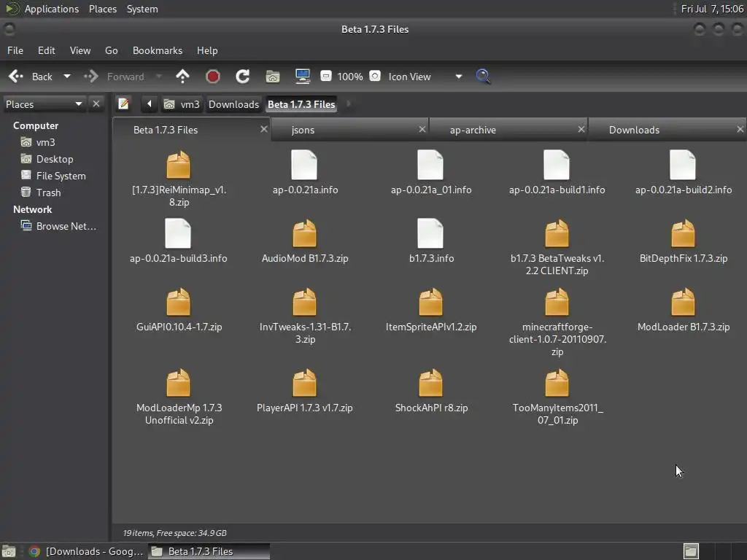Open the Help menu
This screenshot has width=747, height=560.
[207, 50]
